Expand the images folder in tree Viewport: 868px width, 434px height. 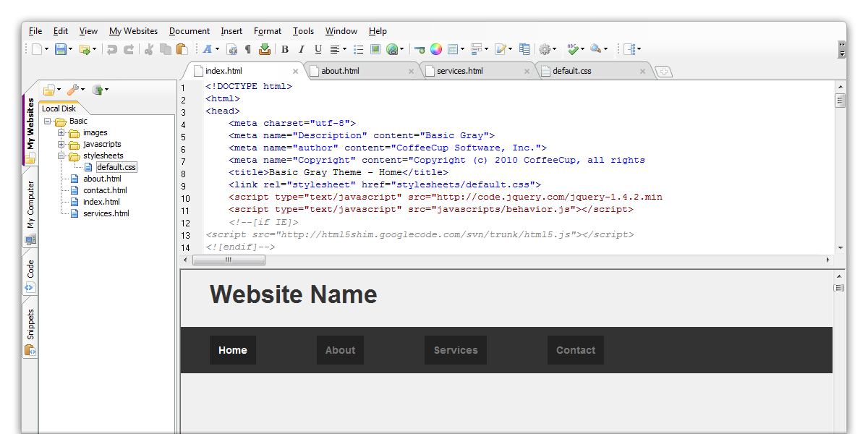(61, 132)
